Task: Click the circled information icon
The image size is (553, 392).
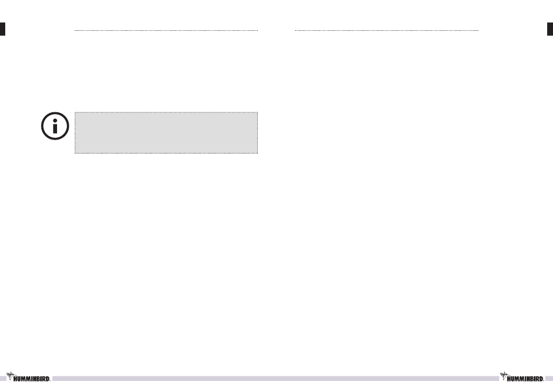Action: 55,126
